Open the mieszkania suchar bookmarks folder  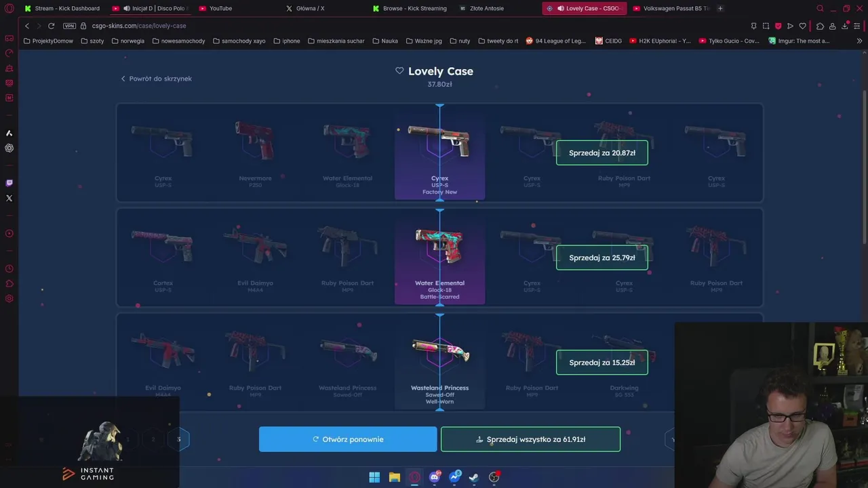(x=336, y=41)
